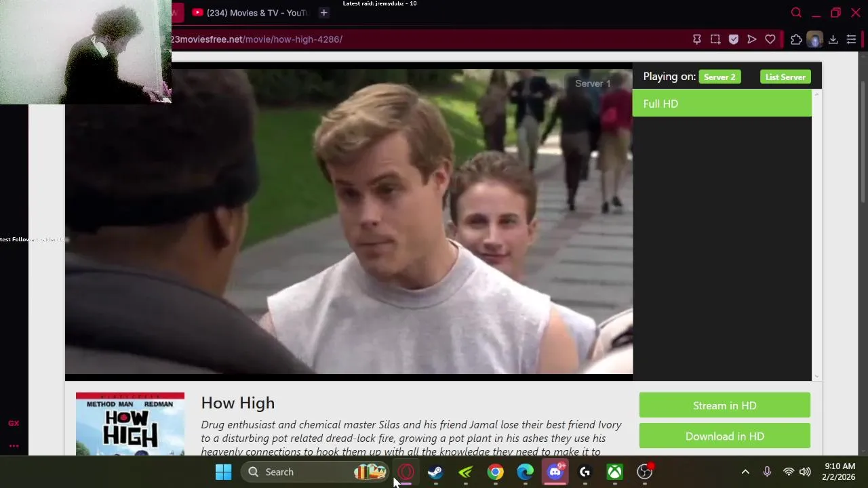Open Logitech G HUB from the taskbar
868x488 pixels.
click(585, 472)
